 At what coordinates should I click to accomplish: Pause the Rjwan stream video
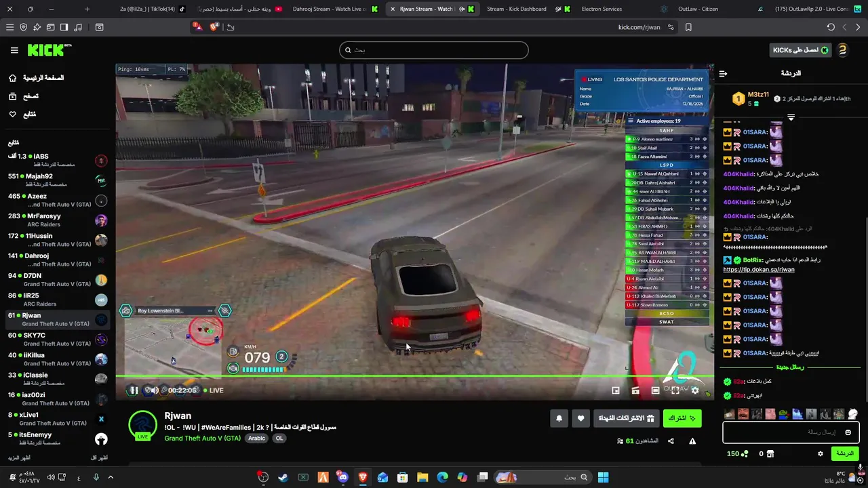(134, 390)
